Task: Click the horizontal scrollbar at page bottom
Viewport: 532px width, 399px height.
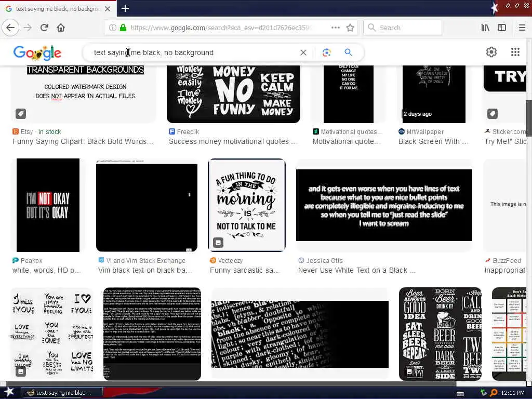Action: [x=231, y=383]
